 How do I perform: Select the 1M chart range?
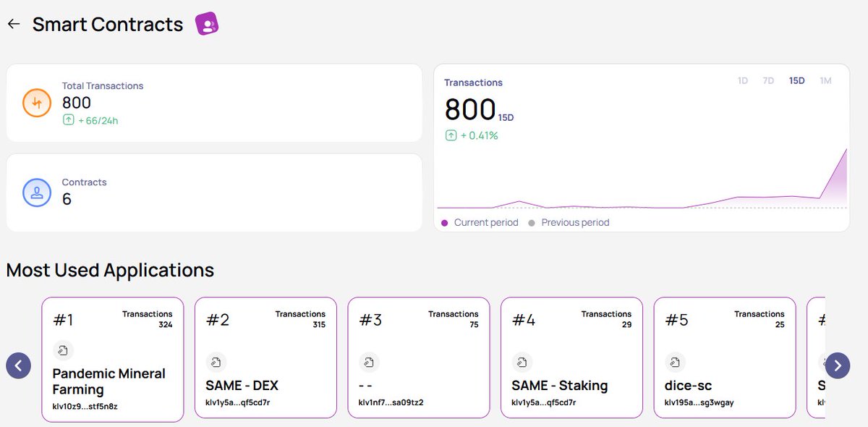click(x=825, y=80)
